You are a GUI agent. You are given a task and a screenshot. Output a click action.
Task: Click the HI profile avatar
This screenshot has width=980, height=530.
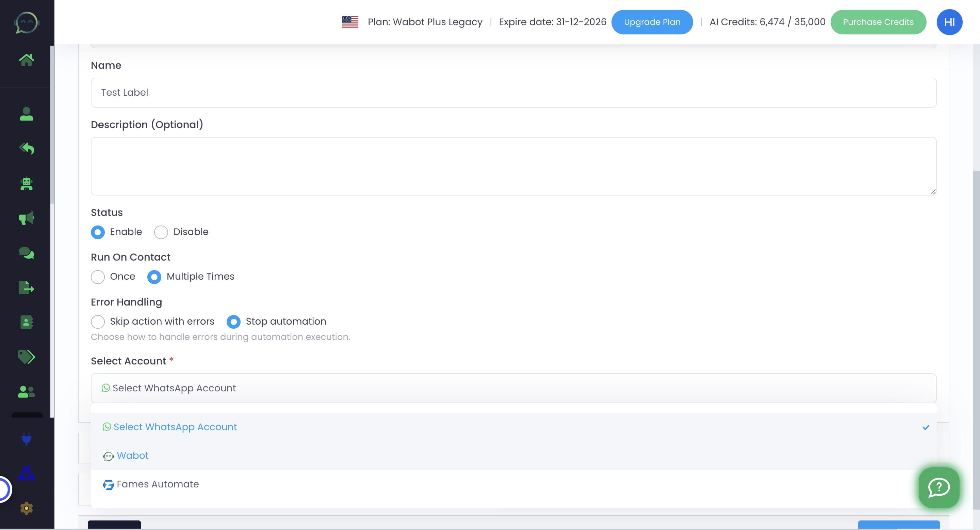coord(949,22)
